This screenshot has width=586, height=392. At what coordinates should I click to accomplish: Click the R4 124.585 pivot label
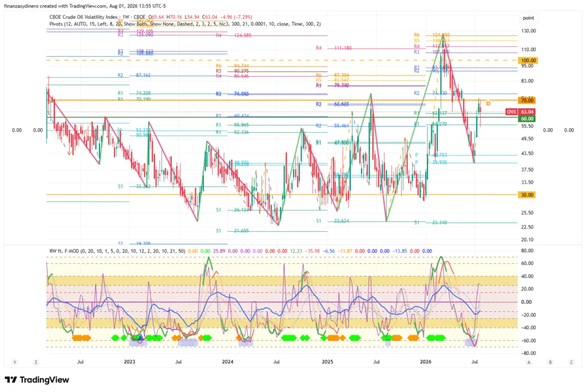233,35
